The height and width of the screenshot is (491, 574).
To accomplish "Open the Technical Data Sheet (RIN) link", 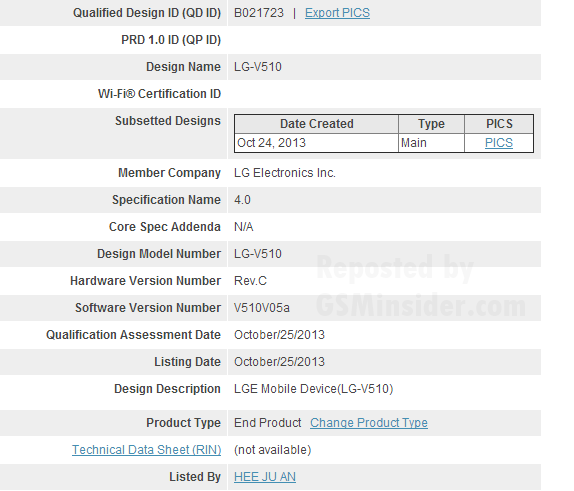I will pos(146,450).
